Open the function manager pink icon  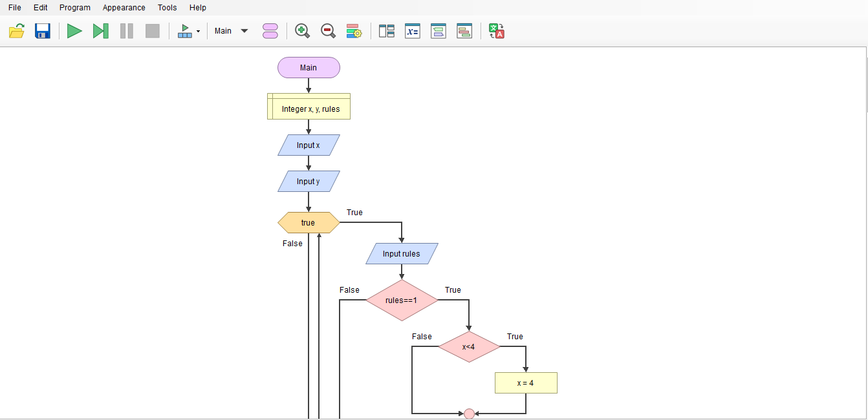pyautogui.click(x=270, y=31)
